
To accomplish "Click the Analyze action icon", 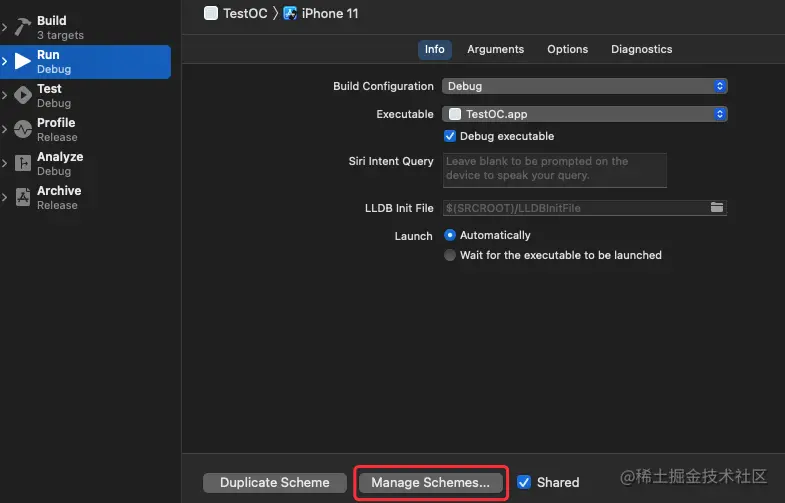I will (23, 163).
